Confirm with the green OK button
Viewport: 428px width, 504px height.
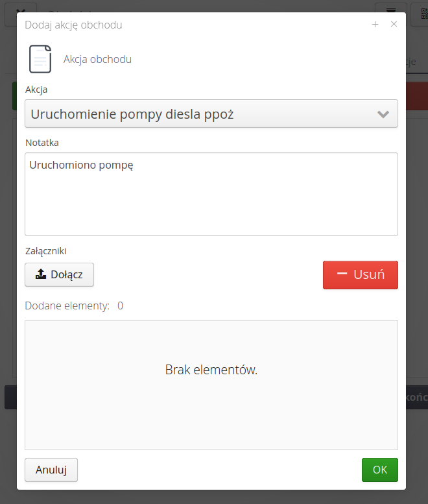379,470
